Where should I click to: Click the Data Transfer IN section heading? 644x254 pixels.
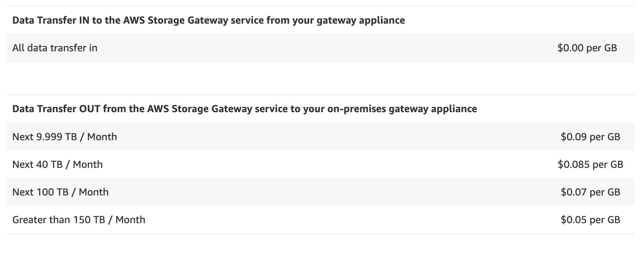point(209,20)
